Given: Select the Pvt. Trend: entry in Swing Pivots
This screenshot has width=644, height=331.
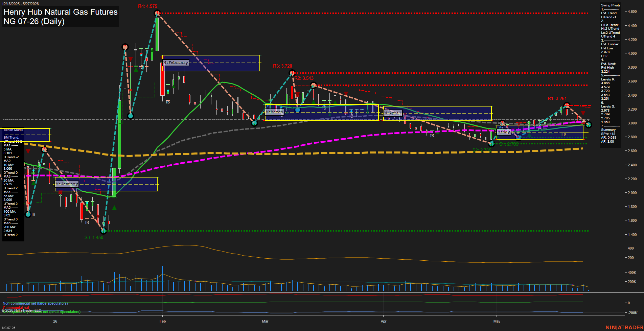Looking at the screenshot, I should pyautogui.click(x=609, y=13).
